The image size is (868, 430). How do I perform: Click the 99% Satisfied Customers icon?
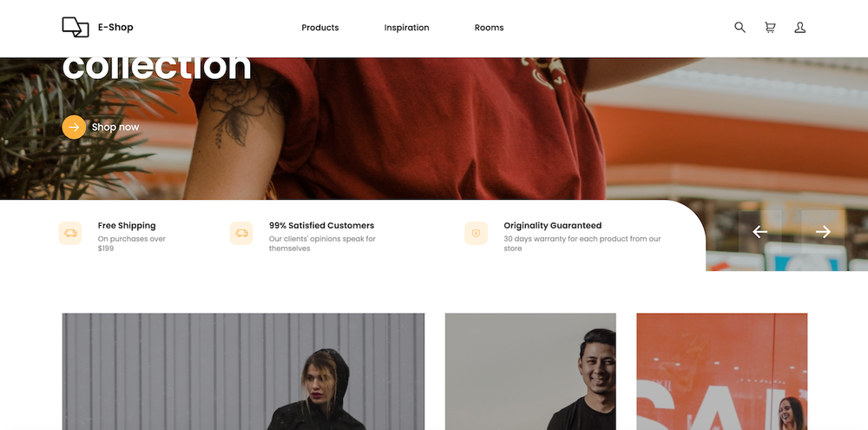tap(241, 234)
